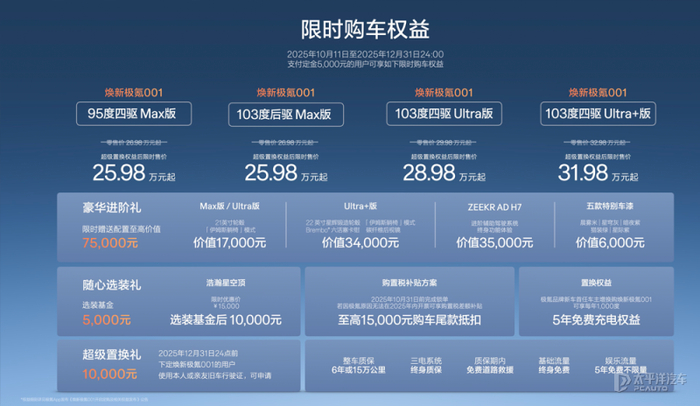This screenshot has width=700, height=406.
Task: Click the 置换权益 heading
Action: (x=596, y=283)
